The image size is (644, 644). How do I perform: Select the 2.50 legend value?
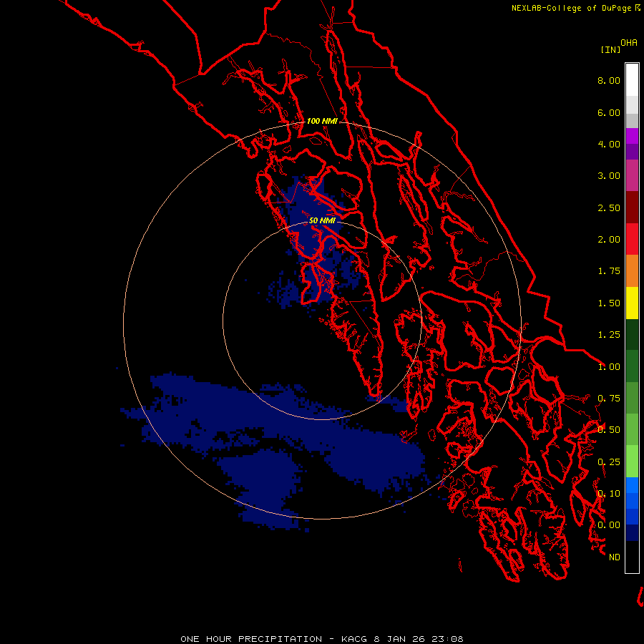[609, 208]
